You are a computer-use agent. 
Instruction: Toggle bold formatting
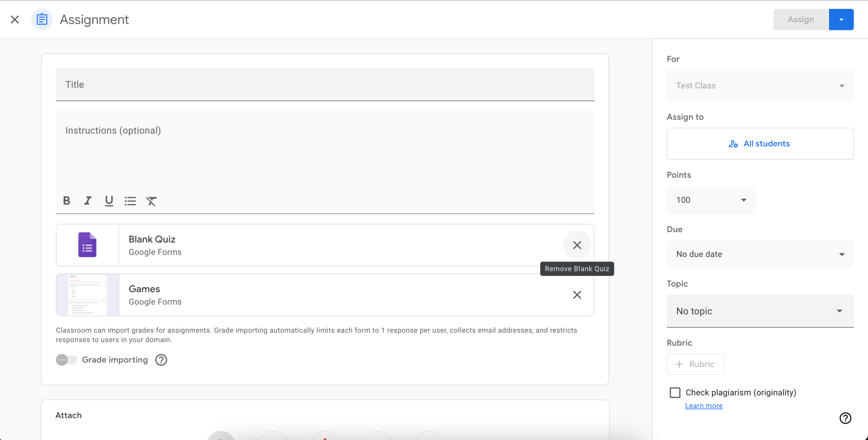coord(67,201)
